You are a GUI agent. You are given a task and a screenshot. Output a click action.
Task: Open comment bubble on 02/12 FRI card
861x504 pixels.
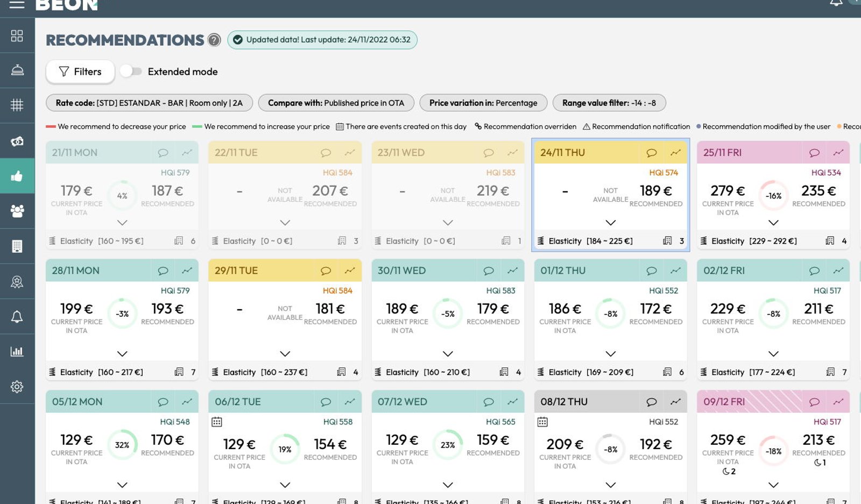pyautogui.click(x=814, y=271)
